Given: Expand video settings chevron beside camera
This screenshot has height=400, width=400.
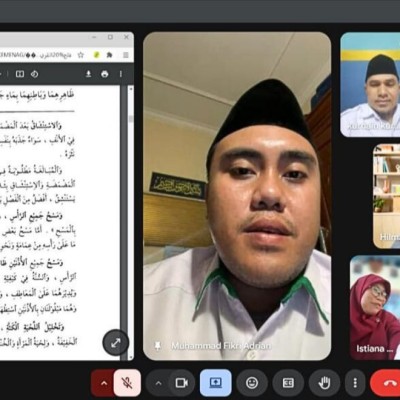Looking at the screenshot, I should pyautogui.click(x=158, y=383).
